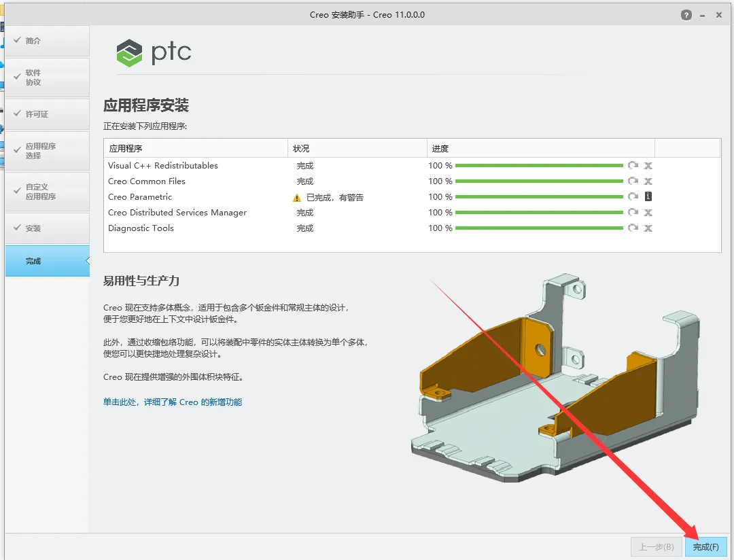734x560 pixels.
Task: Click cancel X icon for Visual C++ Redistributables
Action: point(648,165)
